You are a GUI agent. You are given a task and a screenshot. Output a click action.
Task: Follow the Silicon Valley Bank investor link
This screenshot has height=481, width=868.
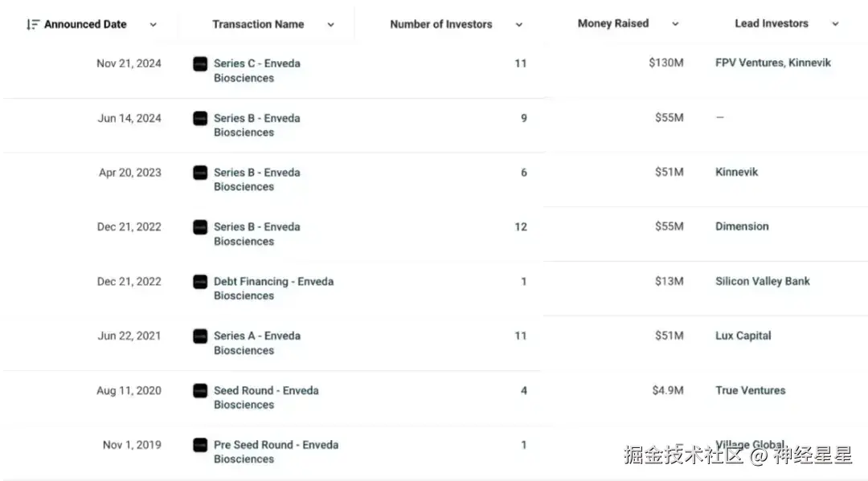click(763, 281)
